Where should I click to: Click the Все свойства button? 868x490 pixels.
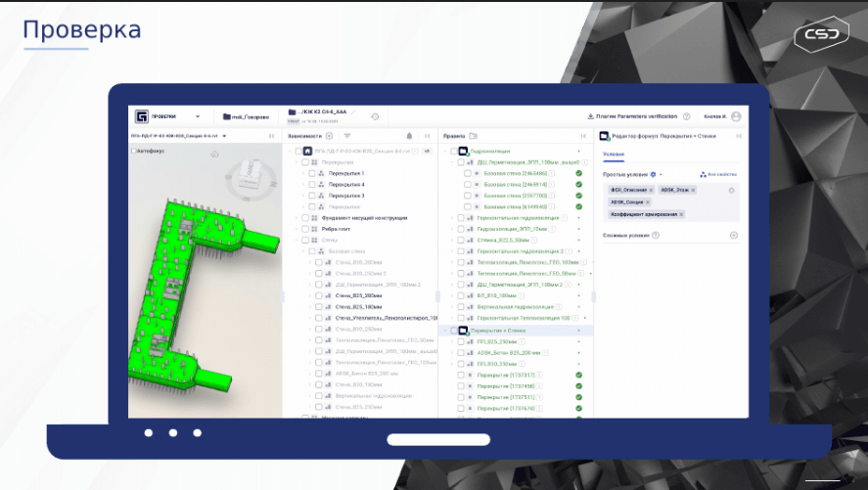tap(718, 174)
